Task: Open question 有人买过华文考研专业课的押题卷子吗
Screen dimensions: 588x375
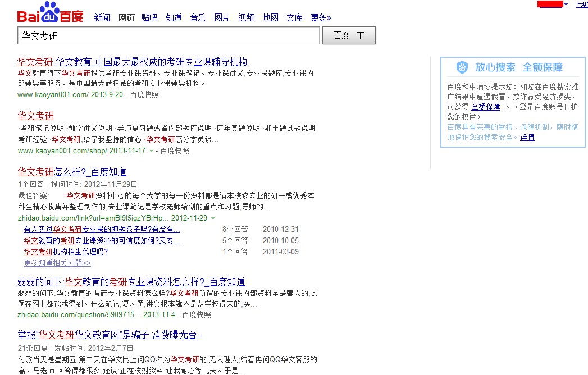Action: (102, 229)
